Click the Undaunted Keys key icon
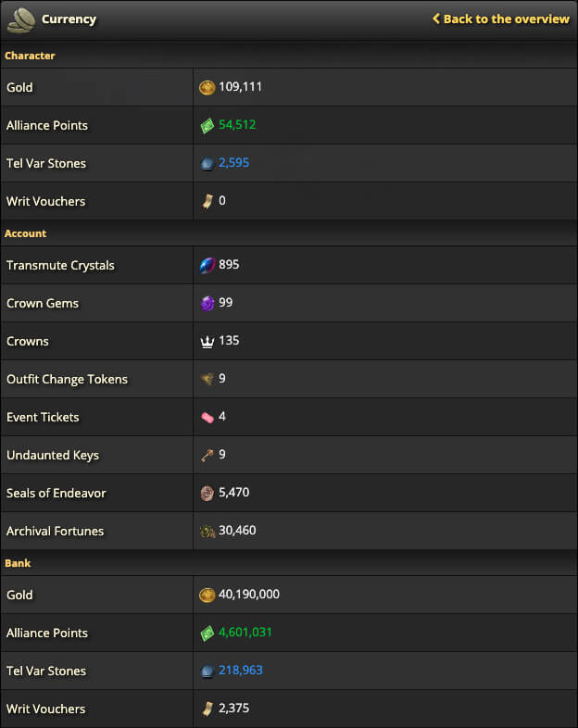This screenshot has height=728, width=578. click(x=207, y=456)
